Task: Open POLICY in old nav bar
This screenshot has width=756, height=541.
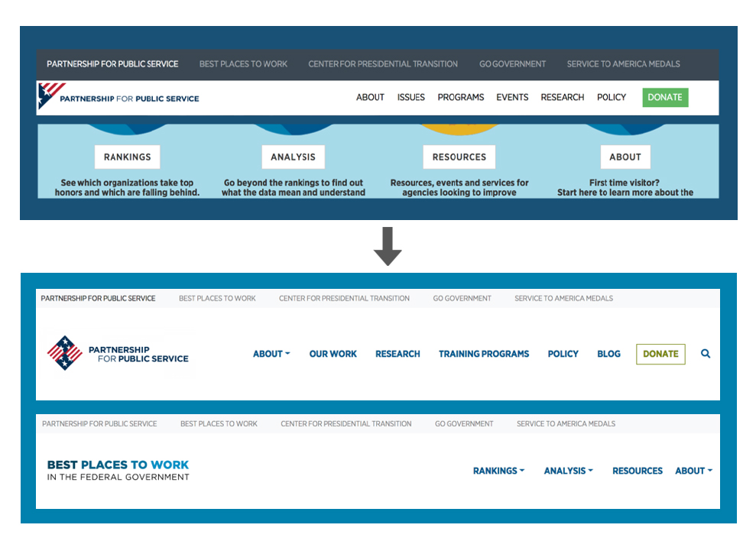Action: [x=612, y=97]
